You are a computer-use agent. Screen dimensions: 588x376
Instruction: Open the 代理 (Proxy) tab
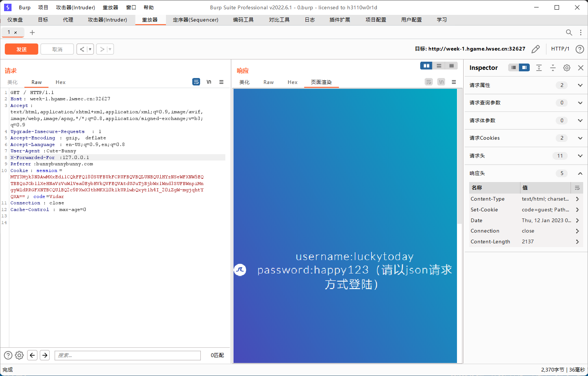(68, 20)
